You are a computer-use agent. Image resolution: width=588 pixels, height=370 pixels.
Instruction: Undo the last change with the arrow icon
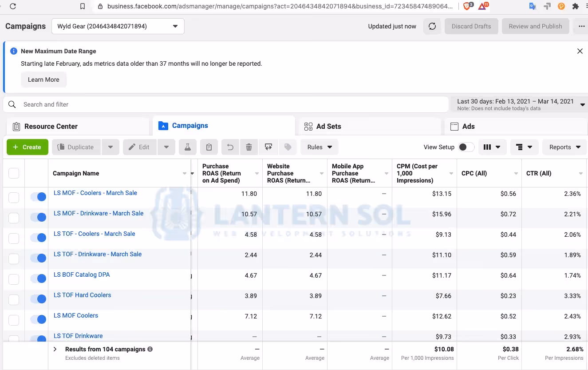[230, 147]
